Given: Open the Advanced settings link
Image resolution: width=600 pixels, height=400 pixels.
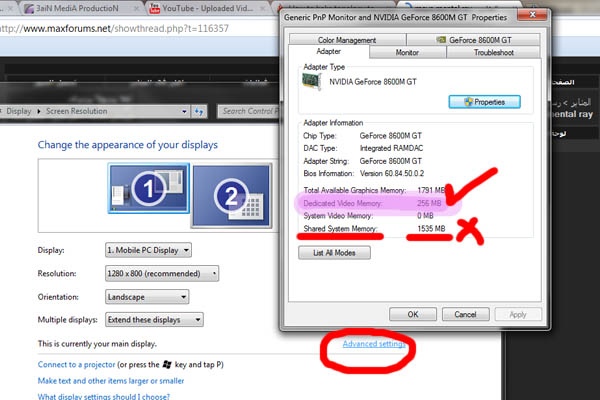Looking at the screenshot, I should tap(374, 344).
